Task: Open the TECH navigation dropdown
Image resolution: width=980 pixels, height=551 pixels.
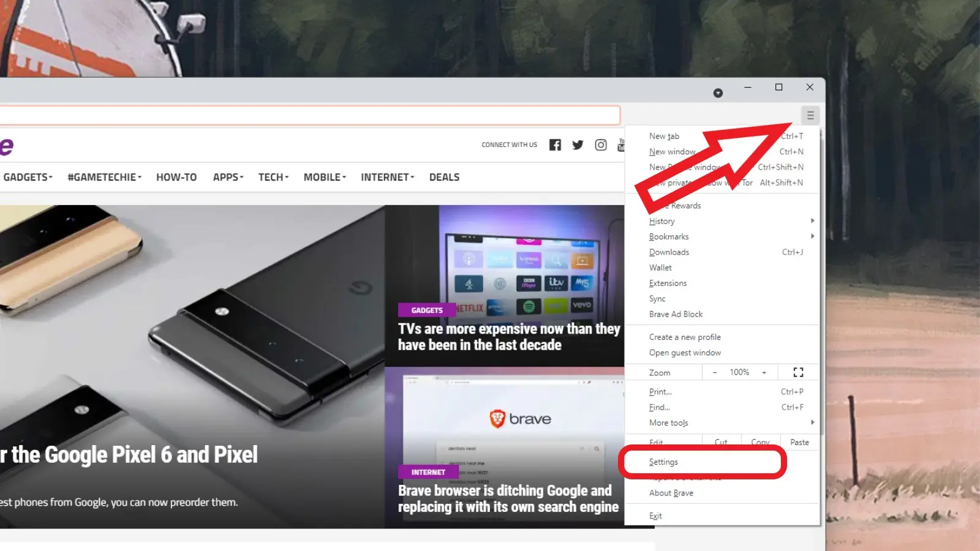Action: 273,177
